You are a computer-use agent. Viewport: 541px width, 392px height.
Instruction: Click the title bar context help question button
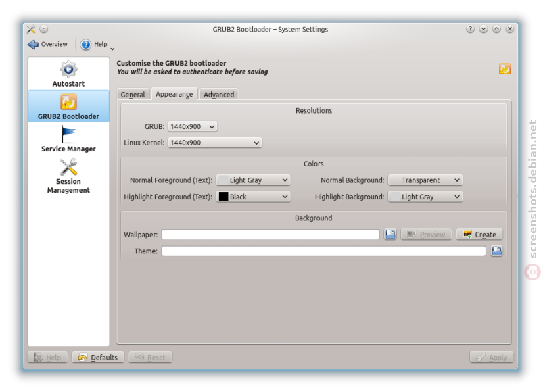(470, 29)
